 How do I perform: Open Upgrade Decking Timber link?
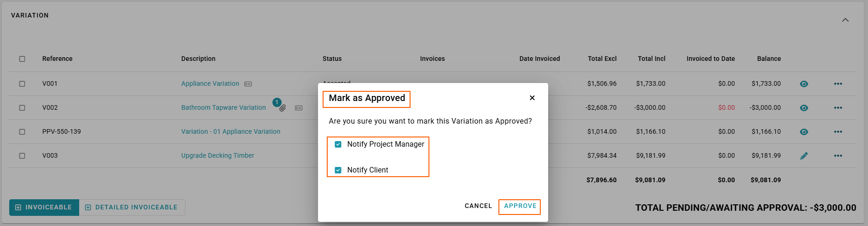coord(218,156)
